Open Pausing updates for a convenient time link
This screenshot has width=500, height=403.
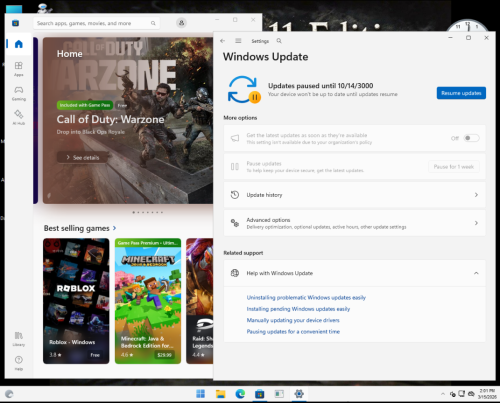click(x=293, y=331)
